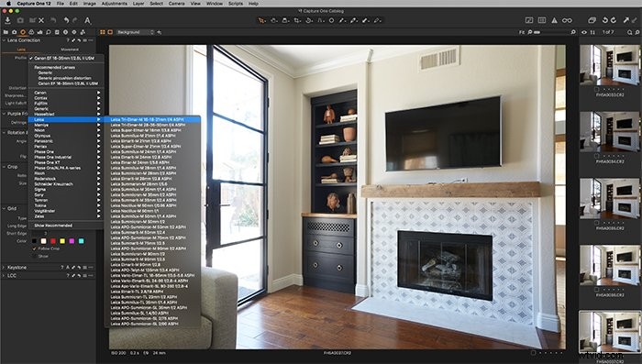
Task: Select the Rotate straighten tool
Action: (x=309, y=20)
